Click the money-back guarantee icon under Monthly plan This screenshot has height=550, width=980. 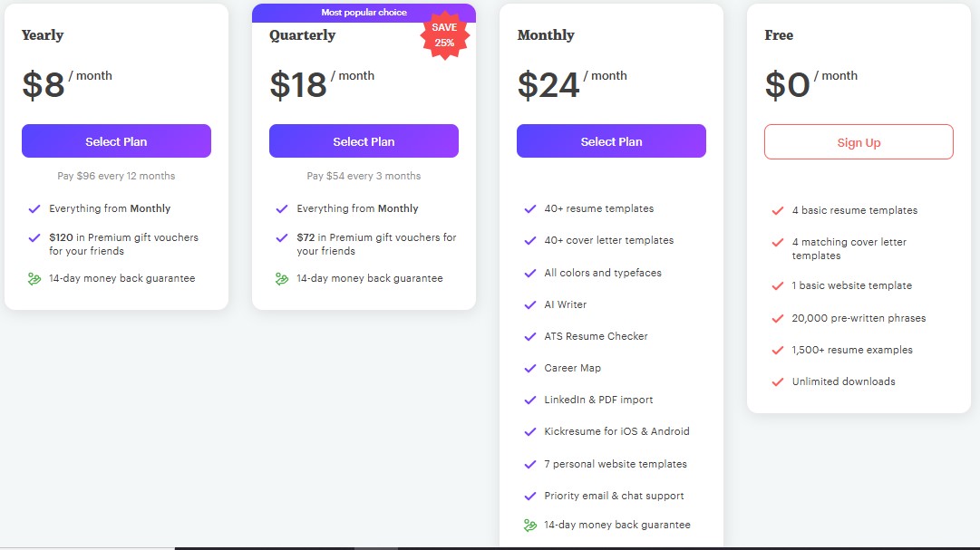(x=532, y=524)
